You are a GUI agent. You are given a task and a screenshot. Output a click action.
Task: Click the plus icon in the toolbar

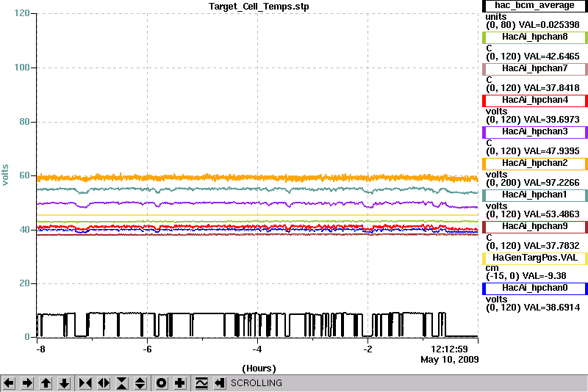click(180, 383)
